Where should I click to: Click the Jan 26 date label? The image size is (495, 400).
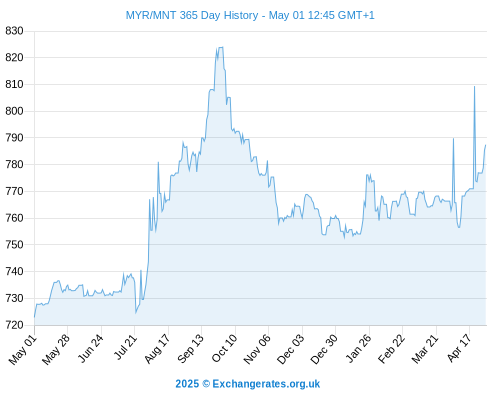click(x=358, y=348)
